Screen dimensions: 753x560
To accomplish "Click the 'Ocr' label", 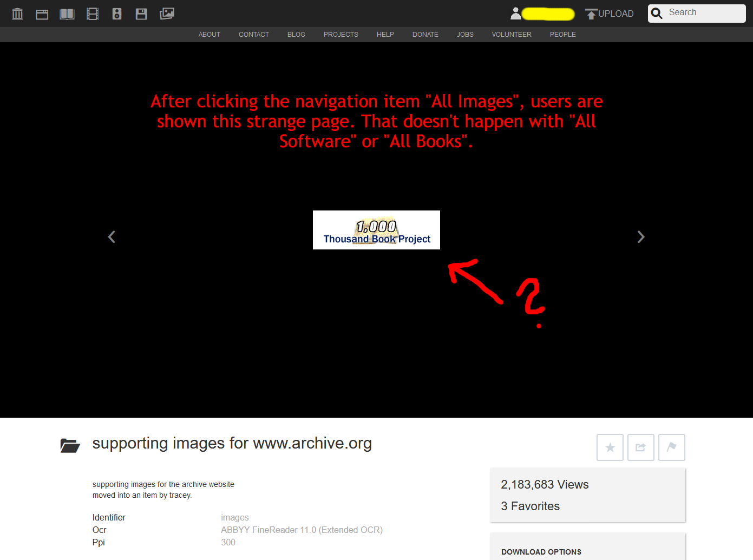I will (x=99, y=530).
